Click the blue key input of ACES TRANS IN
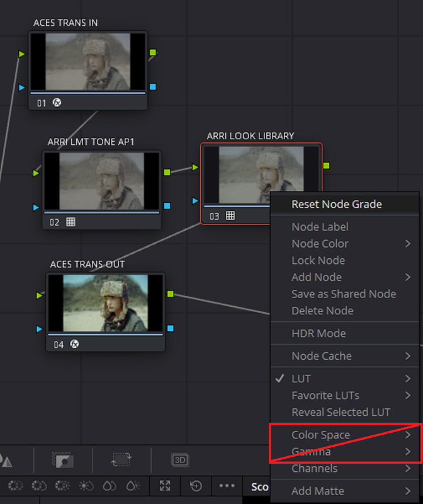Screen dimensions: 423x504 21,88
